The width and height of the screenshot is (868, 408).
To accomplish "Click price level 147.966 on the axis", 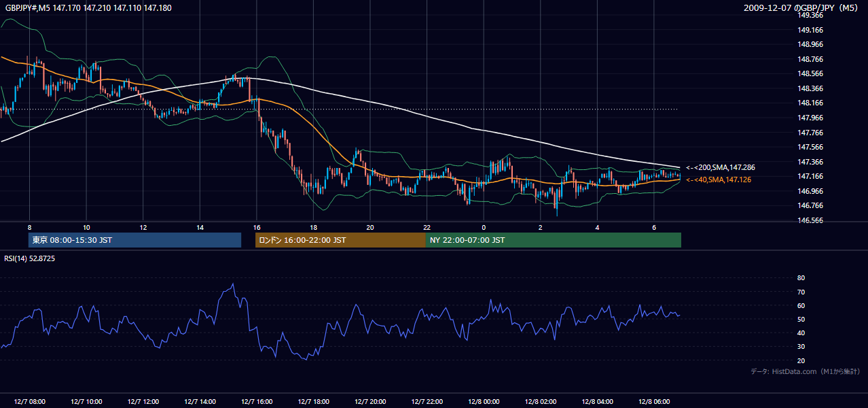I will coord(810,118).
